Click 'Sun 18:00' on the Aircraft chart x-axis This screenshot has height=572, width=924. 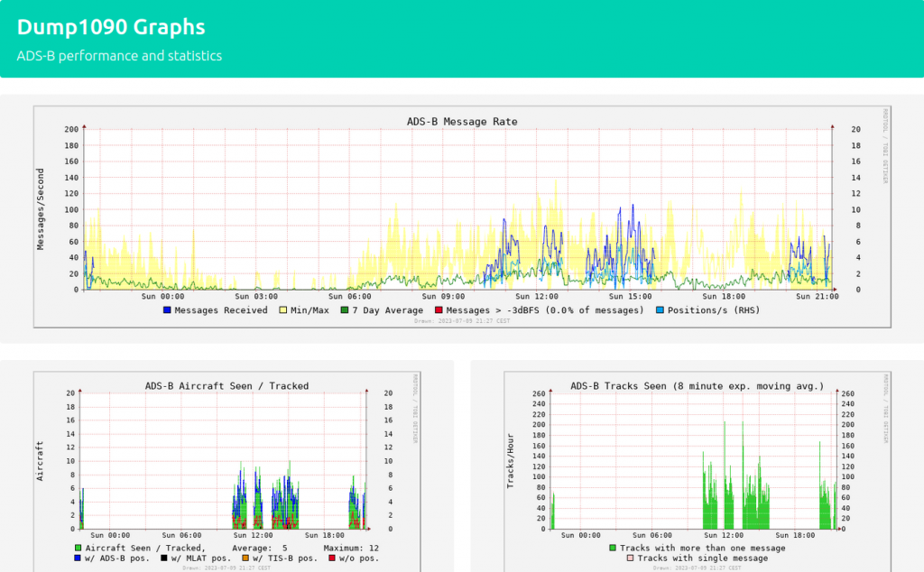tap(324, 536)
